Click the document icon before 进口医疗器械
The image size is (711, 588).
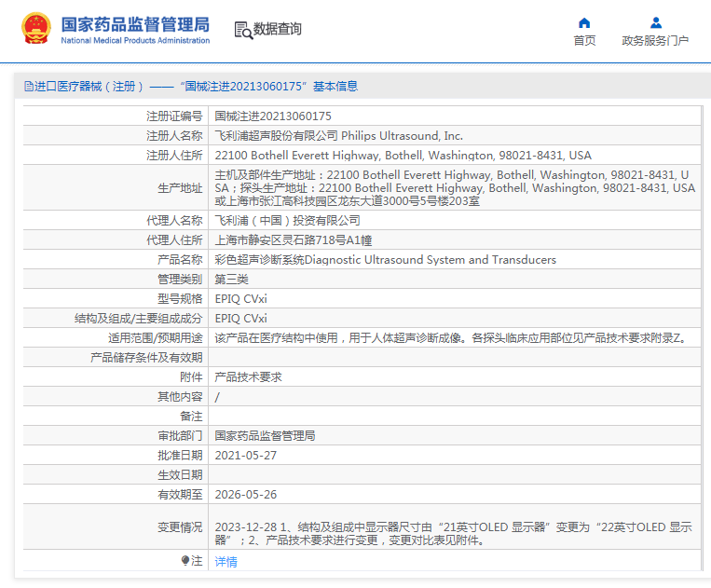tap(29, 86)
